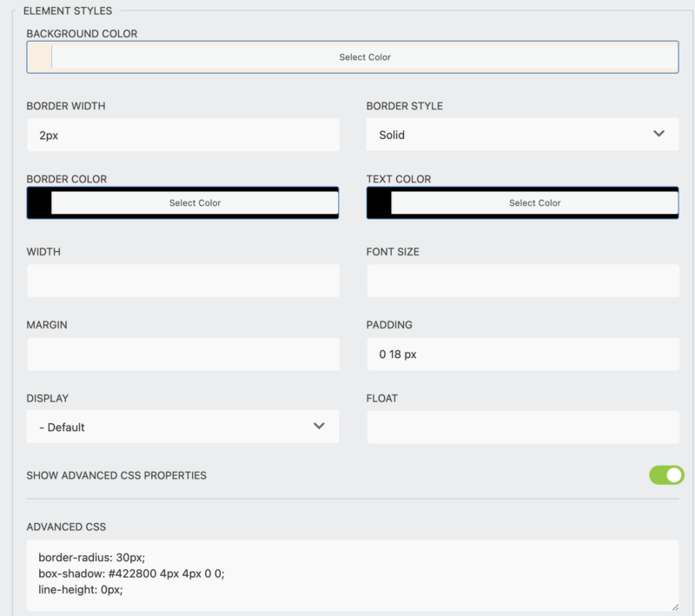Click the black Border Color swatch
Image resolution: width=695 pixels, height=616 pixels.
(40, 202)
